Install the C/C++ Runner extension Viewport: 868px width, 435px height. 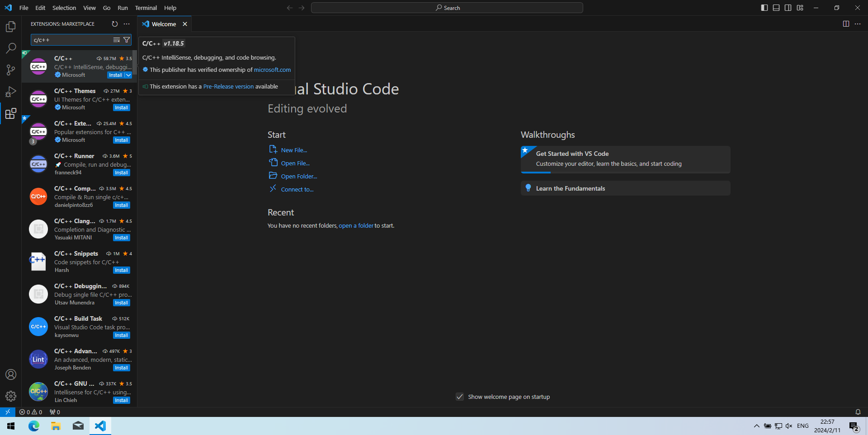(x=121, y=173)
